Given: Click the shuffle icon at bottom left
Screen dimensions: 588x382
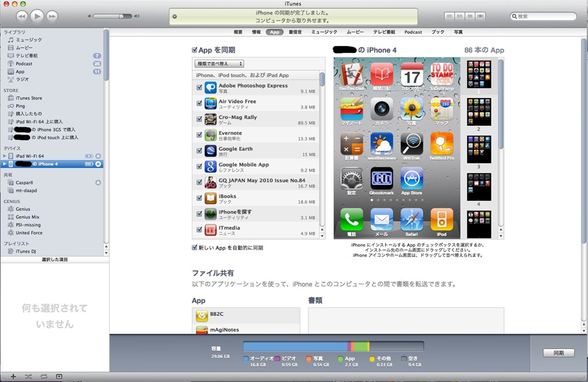Looking at the screenshot, I should pos(28,376).
